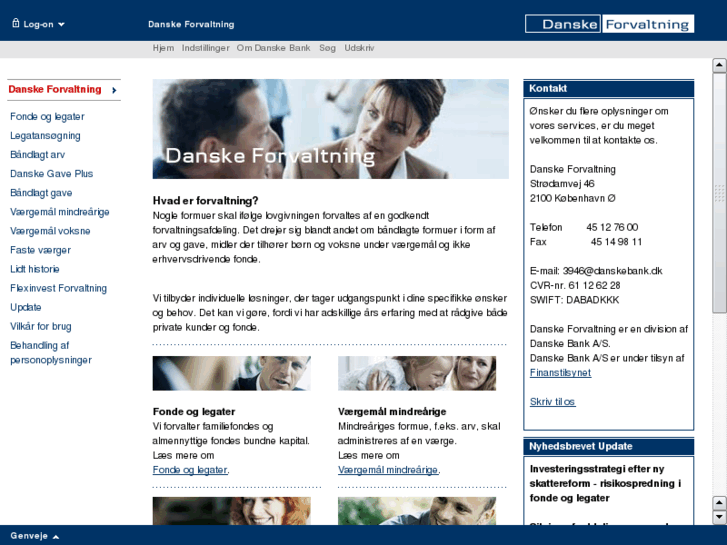Open Om Danske Bank in the top navigation
Viewport: 727px width, 545px height.
tap(273, 48)
